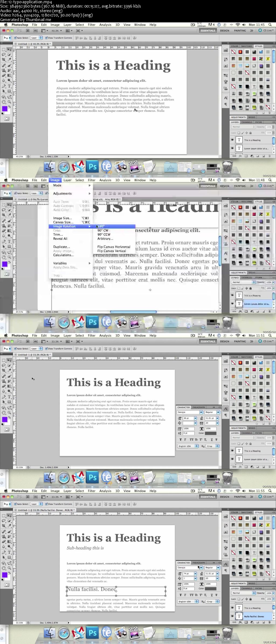Apply Faux Bold in the 11:51 Character panel
276x644 pixels.
pos(181,439)
